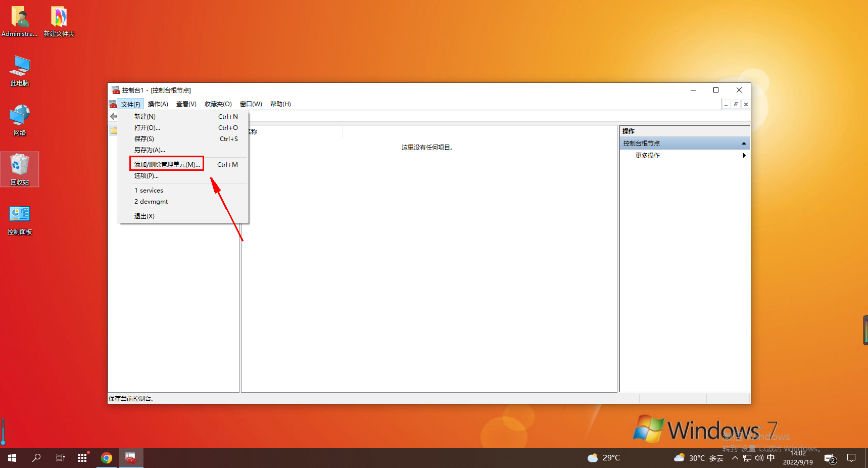Click the 文件(F) menu
This screenshot has height=468, width=868.
(x=131, y=104)
